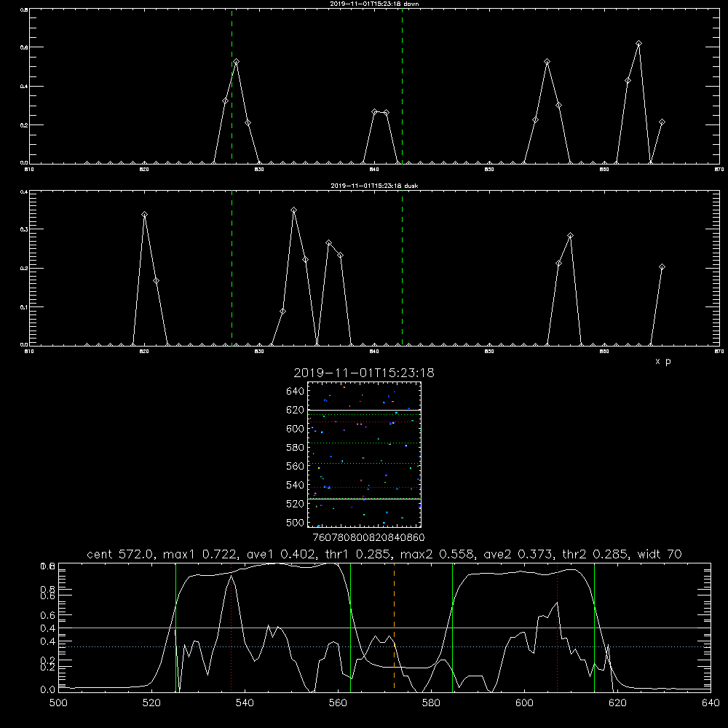Screen dimensions: 728x728
Task: Click the orange dashed center line in bottom plot
Action: tap(394, 627)
